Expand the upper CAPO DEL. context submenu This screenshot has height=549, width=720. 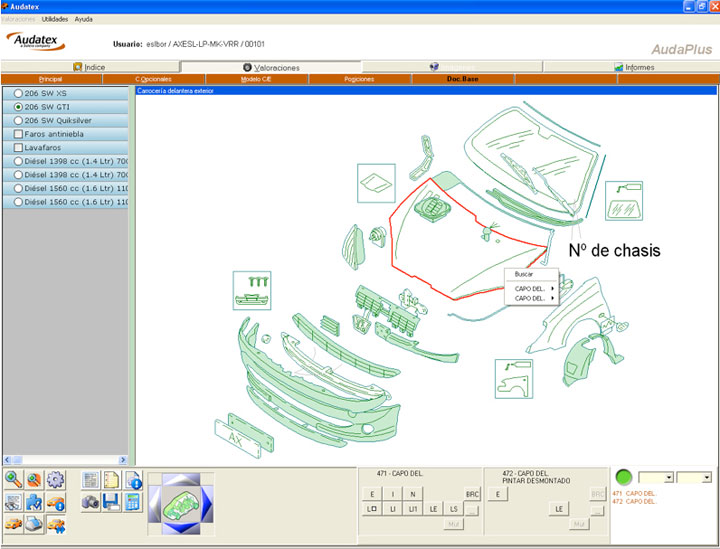click(531, 289)
